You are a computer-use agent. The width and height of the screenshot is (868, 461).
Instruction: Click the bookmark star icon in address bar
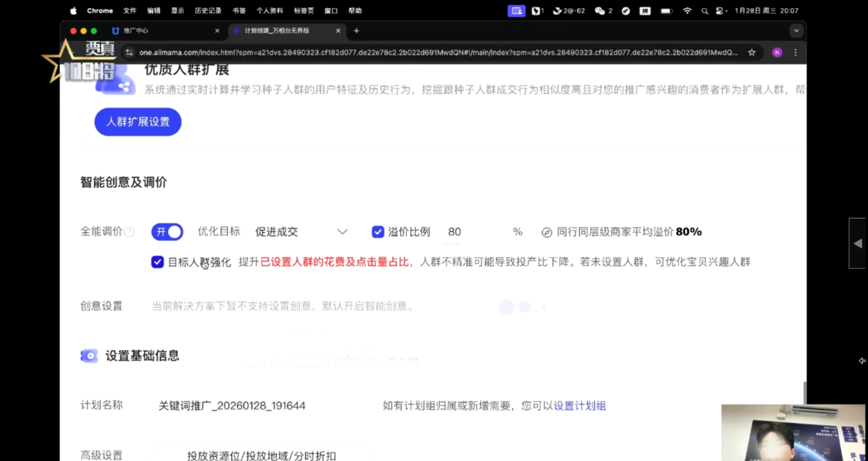[x=751, y=53]
